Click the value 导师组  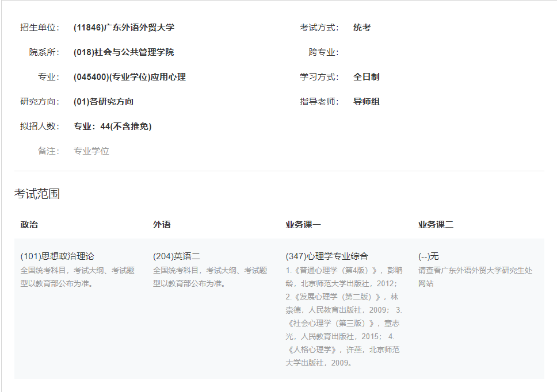coord(366,102)
